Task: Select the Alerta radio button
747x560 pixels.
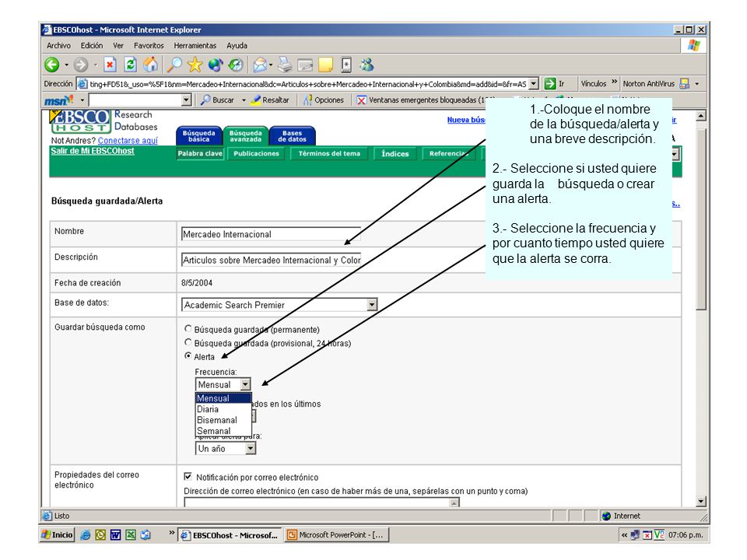Action: point(188,355)
